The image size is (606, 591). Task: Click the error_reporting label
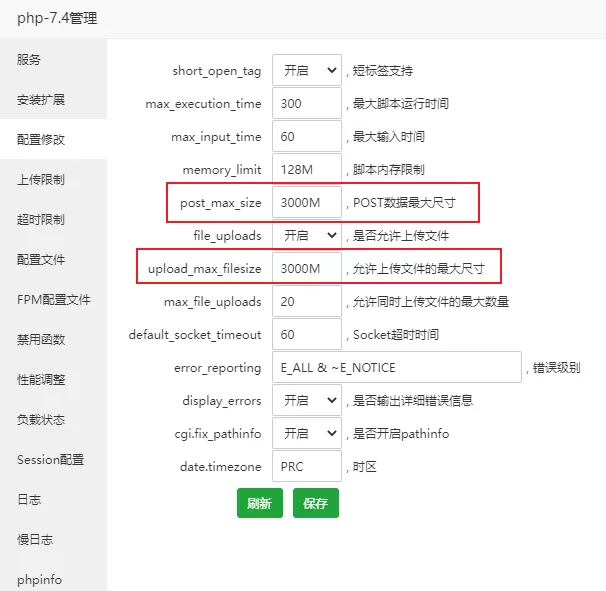click(218, 368)
